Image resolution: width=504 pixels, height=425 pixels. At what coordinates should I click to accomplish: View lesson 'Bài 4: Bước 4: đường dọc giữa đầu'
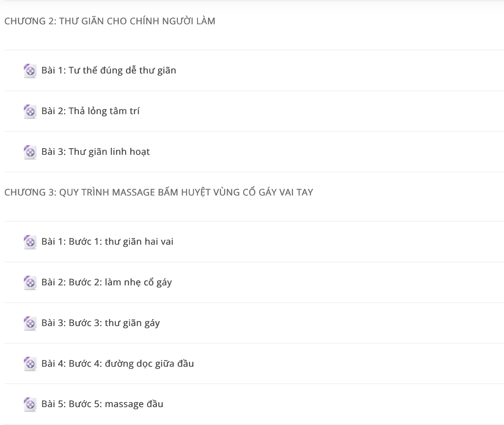(x=117, y=363)
